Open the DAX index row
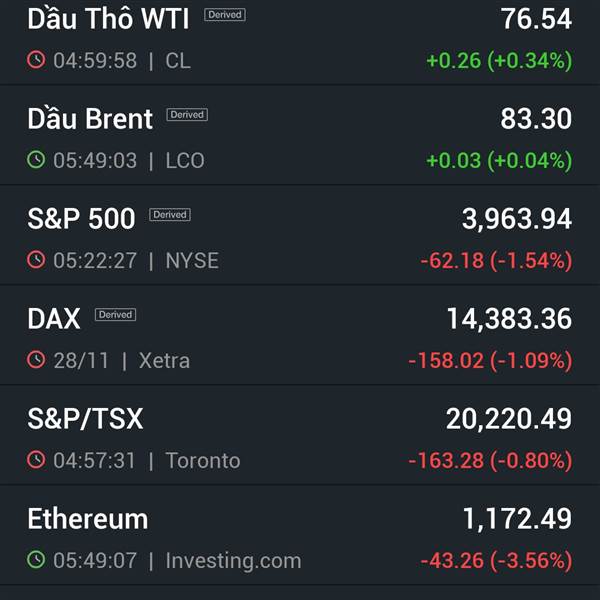The image size is (600, 600). point(300,334)
